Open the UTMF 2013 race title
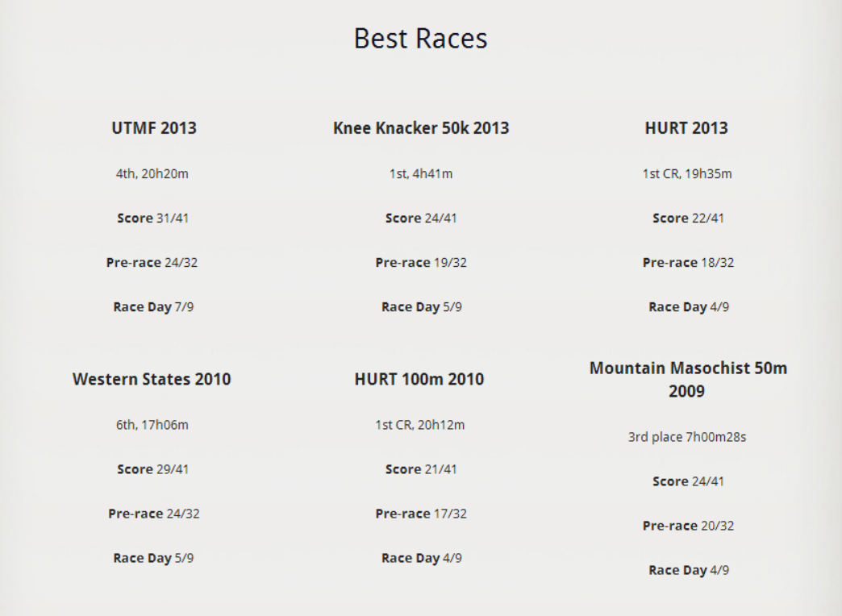Screen dimensions: 842x616 click(x=153, y=128)
